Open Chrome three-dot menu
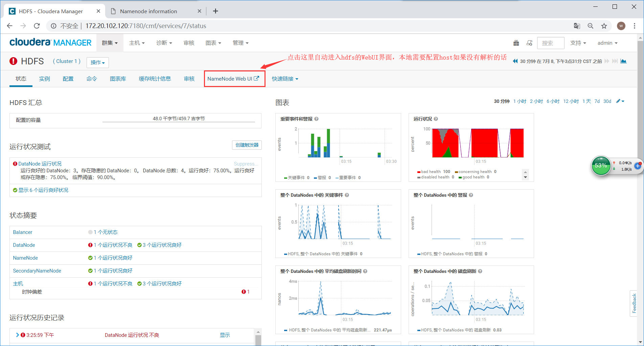Screen dimensions: 644x346 [635, 26]
